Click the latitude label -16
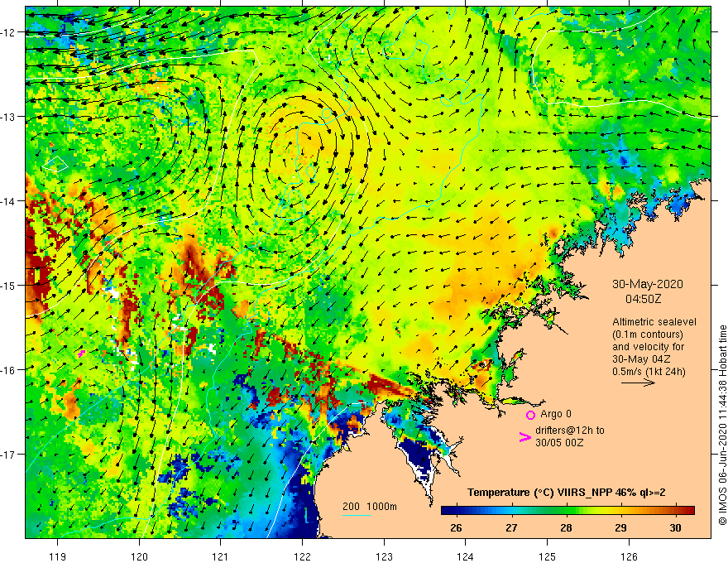 click(9, 370)
